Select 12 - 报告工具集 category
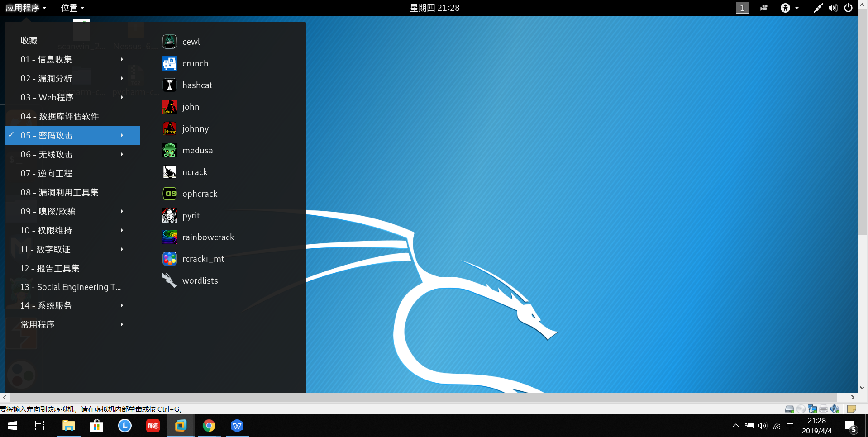 coord(72,268)
